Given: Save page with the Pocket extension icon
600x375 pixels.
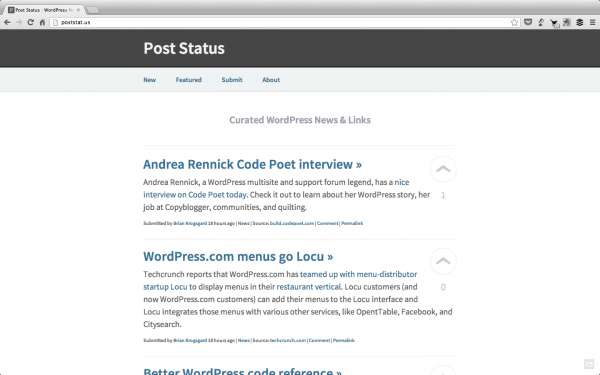Looking at the screenshot, I should point(528,23).
